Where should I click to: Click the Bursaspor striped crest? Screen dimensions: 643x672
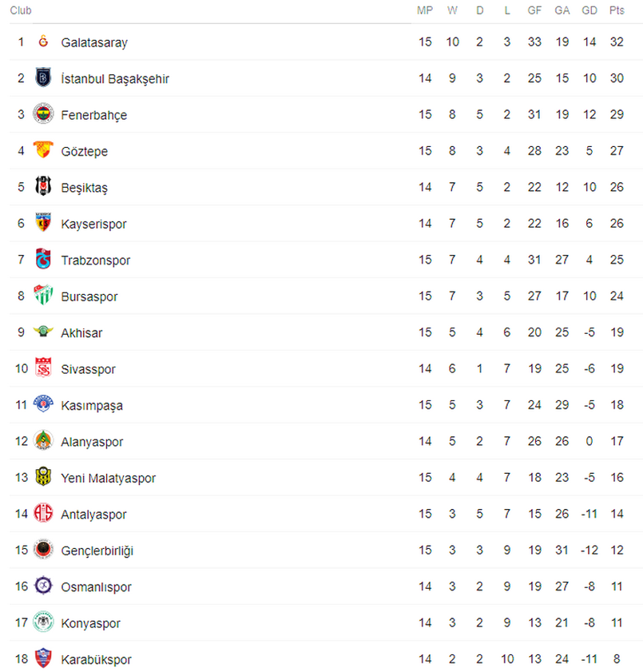43,295
